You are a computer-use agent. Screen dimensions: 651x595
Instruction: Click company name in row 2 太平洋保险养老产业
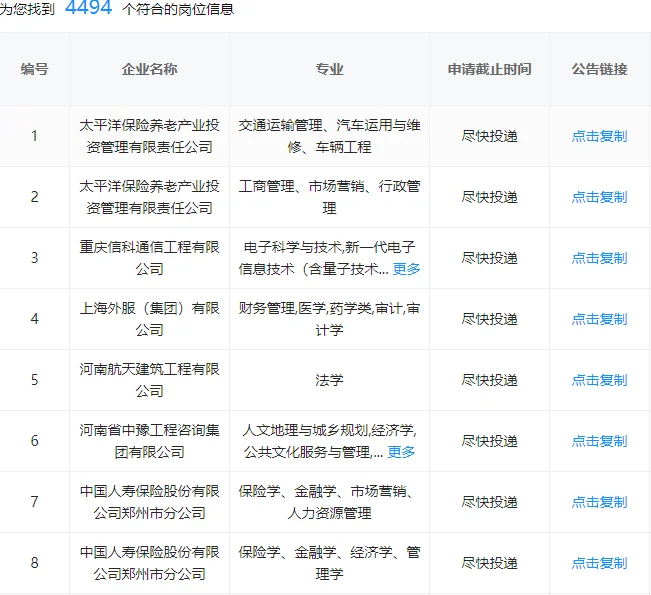point(149,197)
